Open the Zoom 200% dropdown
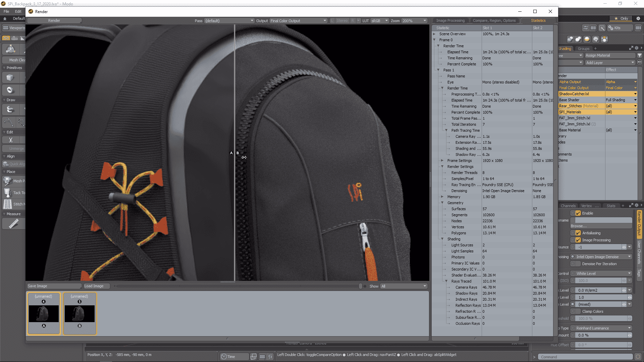Image resolution: width=644 pixels, height=362 pixels. 414,21
